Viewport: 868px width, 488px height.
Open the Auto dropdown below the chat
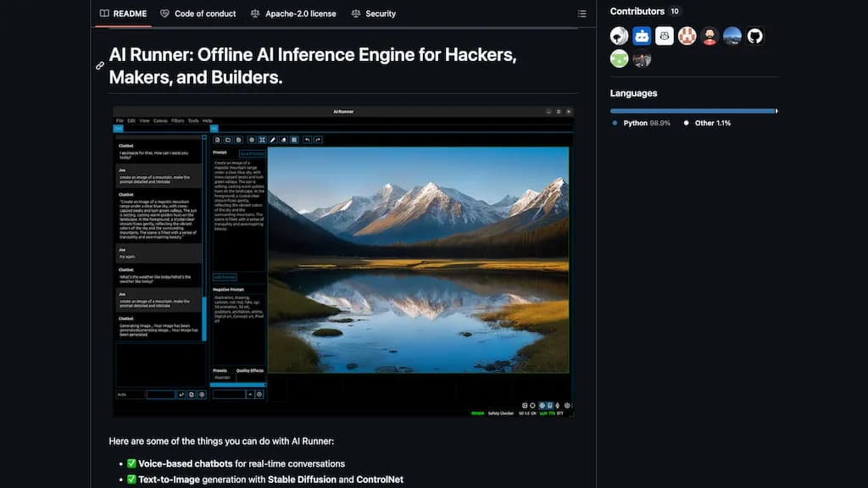tap(130, 395)
